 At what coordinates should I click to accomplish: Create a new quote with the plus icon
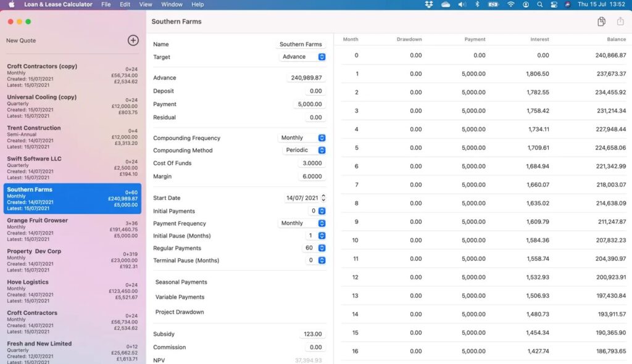pos(133,40)
